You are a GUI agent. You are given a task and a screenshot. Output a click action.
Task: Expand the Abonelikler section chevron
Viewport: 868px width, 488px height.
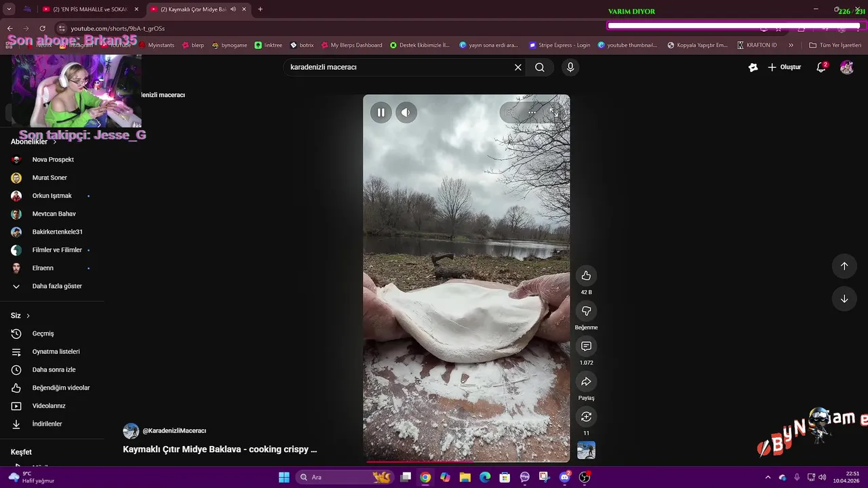(x=55, y=142)
